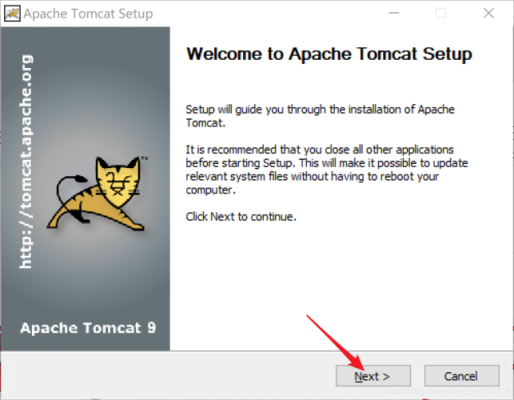Click the 'Setup will guide you' paragraph
This screenshot has height=400, width=514.
(x=320, y=116)
